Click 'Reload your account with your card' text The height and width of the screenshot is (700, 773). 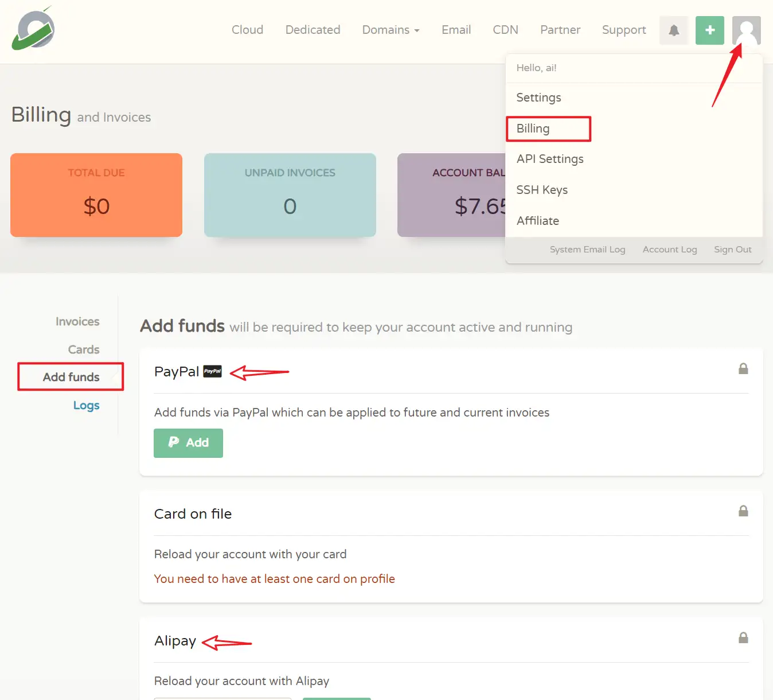click(x=250, y=554)
